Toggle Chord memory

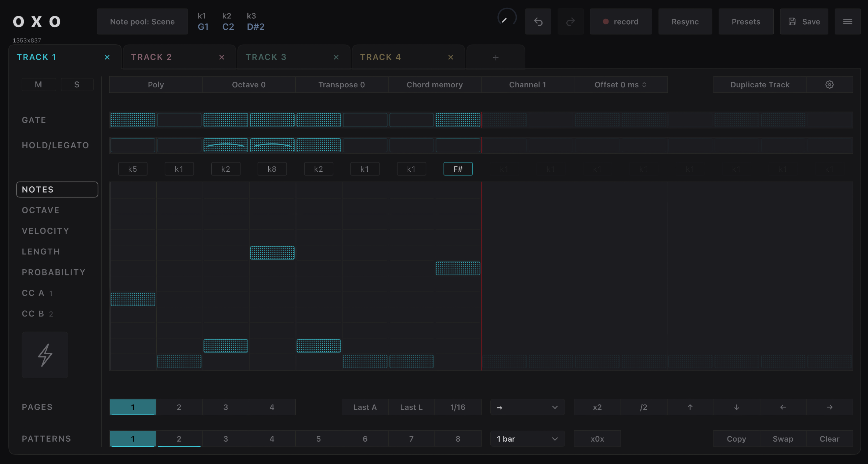pyautogui.click(x=435, y=85)
